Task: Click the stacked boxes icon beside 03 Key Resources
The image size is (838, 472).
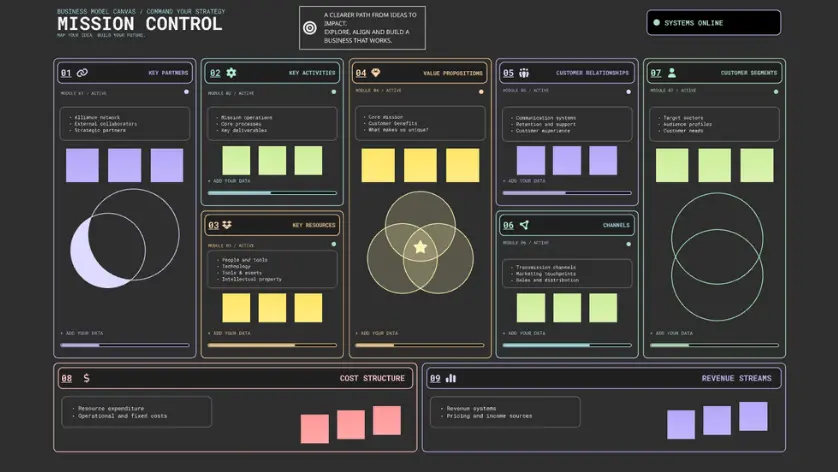Action: [227, 225]
